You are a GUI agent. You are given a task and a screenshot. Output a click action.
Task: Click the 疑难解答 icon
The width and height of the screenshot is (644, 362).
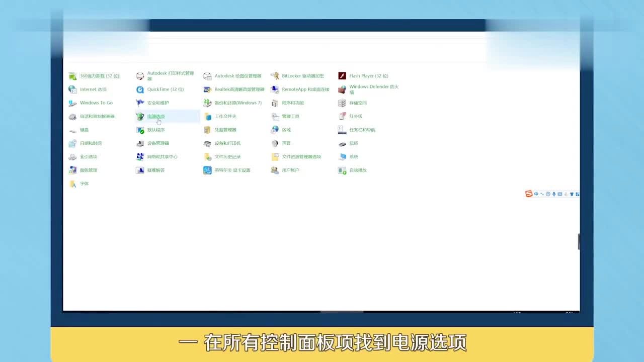click(x=140, y=170)
